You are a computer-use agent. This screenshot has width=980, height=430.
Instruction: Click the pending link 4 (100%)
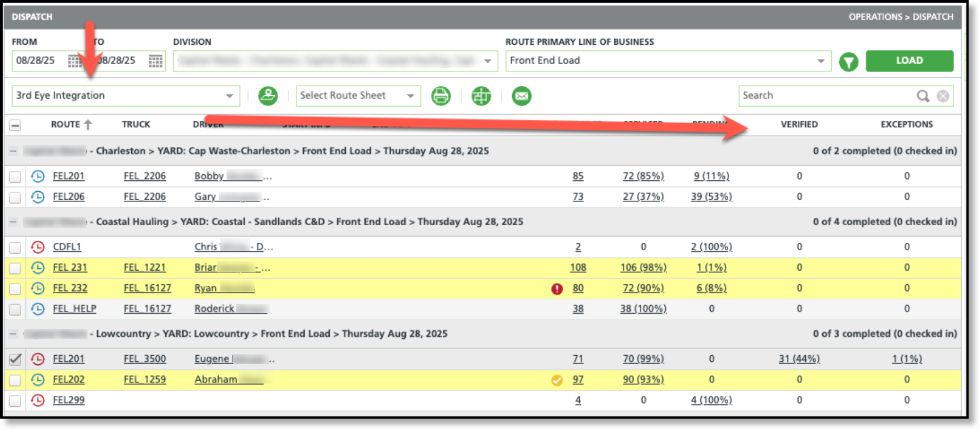[x=711, y=401]
